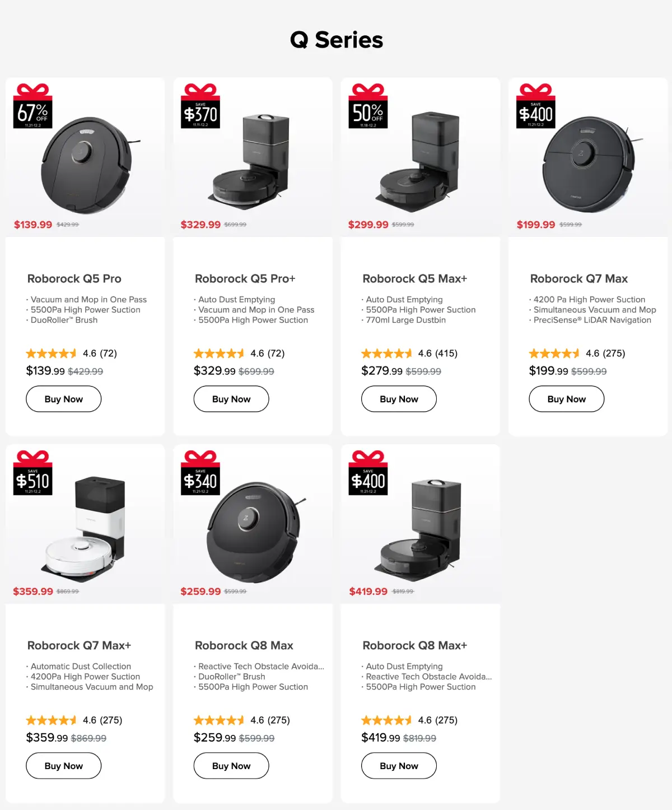Buy the Roborock Q5 Pro now
This screenshot has height=810, width=672.
click(x=64, y=399)
